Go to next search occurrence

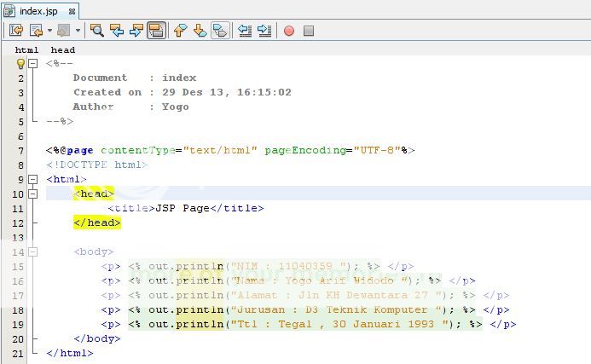(x=136, y=31)
